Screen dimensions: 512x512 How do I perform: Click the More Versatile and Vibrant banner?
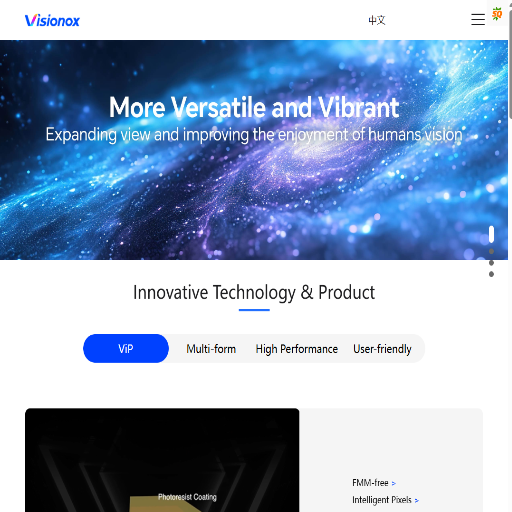tap(254, 150)
